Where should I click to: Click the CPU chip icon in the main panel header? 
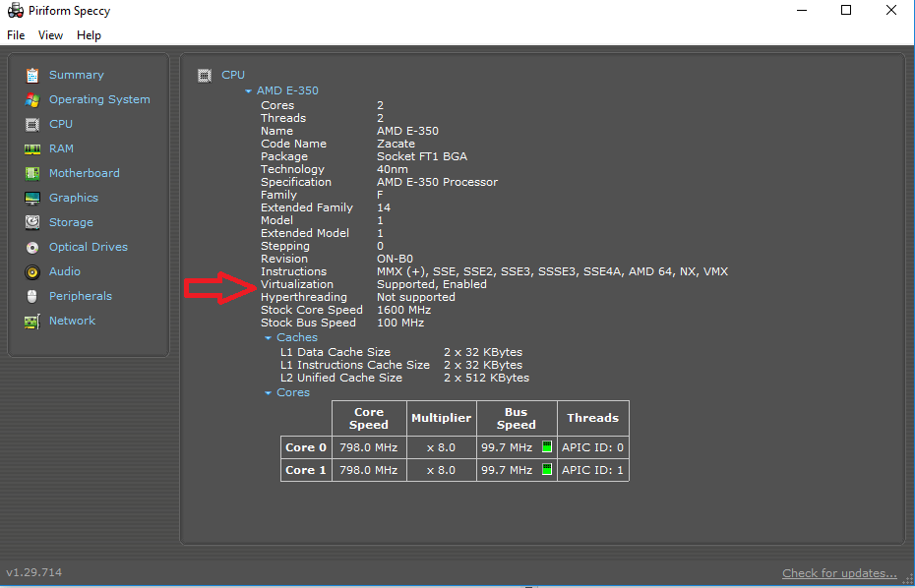(x=205, y=76)
